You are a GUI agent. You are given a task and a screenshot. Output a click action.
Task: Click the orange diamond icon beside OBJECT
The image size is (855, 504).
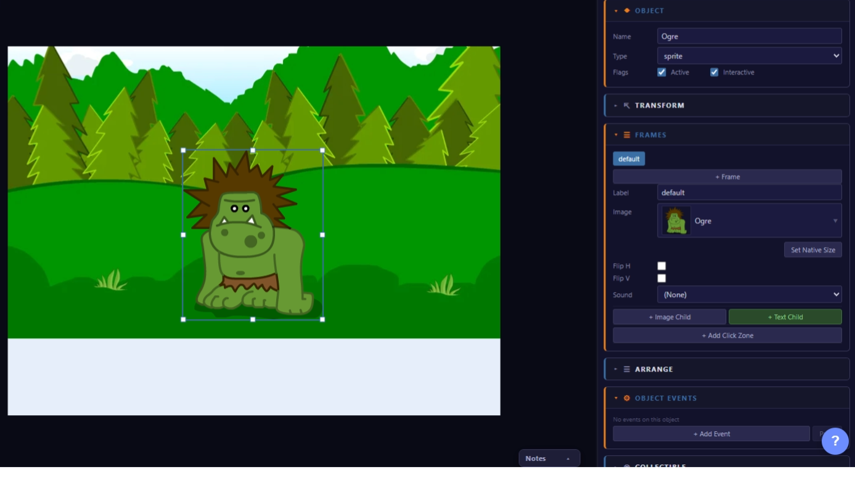click(x=627, y=10)
